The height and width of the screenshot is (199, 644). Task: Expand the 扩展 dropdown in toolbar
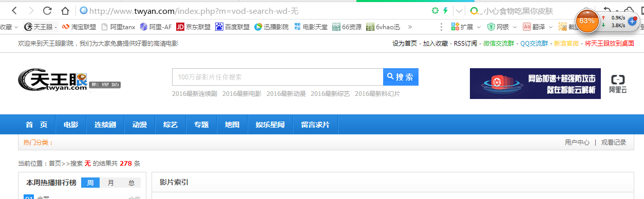pos(466,27)
